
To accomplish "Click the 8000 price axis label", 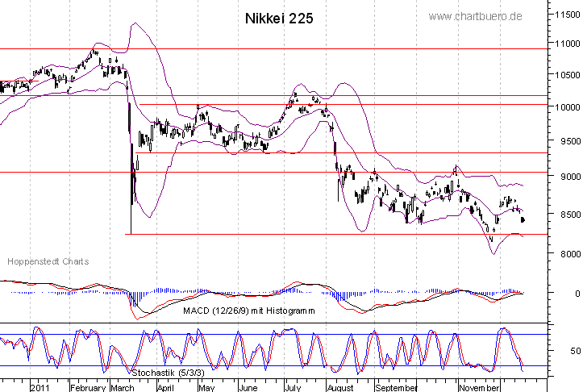I will click(x=570, y=254).
